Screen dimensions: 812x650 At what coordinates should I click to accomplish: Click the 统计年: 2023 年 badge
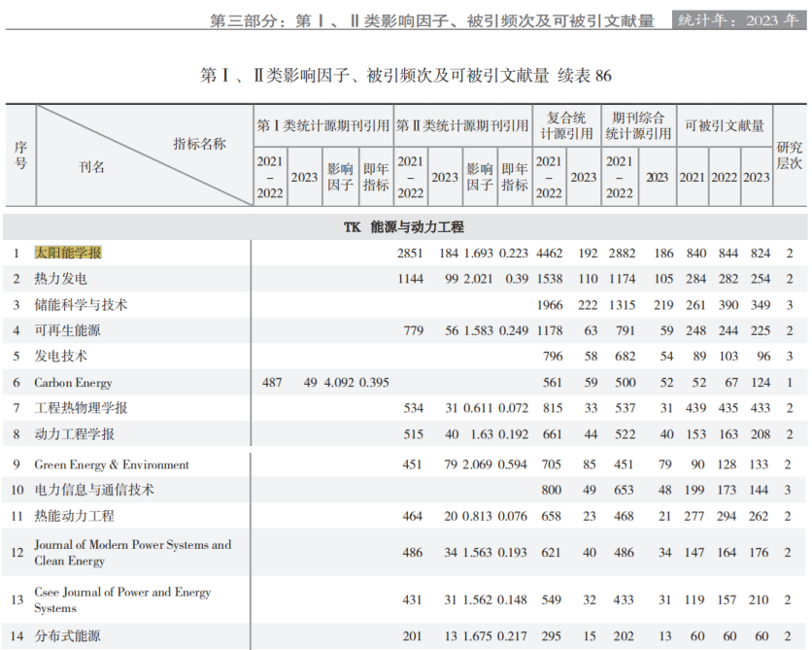click(739, 20)
